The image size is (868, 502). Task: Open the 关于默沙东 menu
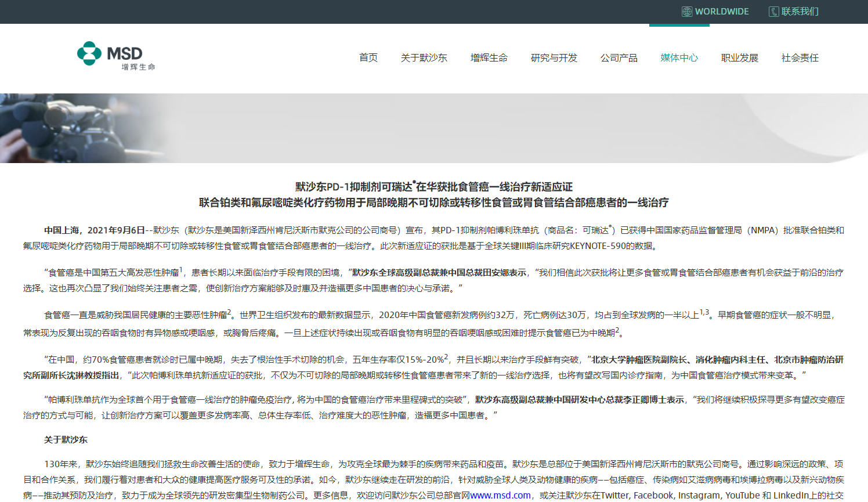tap(424, 58)
